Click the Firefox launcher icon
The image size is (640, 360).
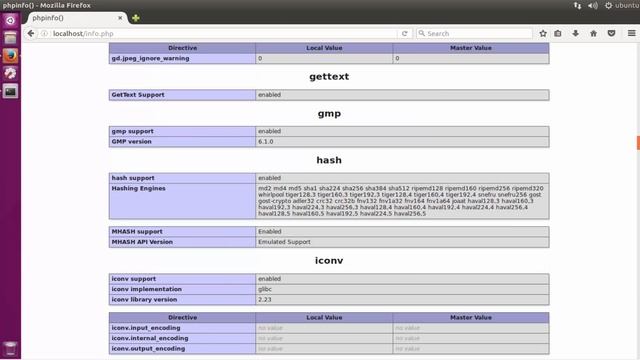[10, 56]
